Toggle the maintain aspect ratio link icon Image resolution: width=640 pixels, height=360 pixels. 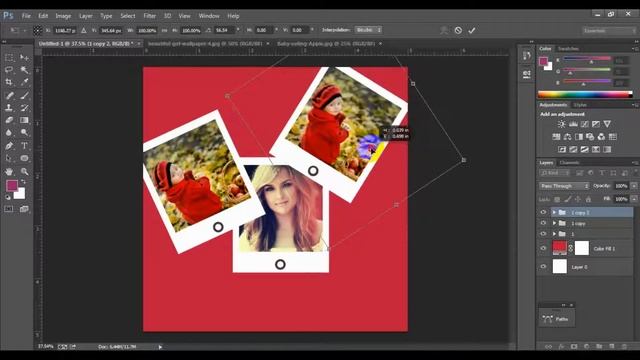click(x=164, y=30)
